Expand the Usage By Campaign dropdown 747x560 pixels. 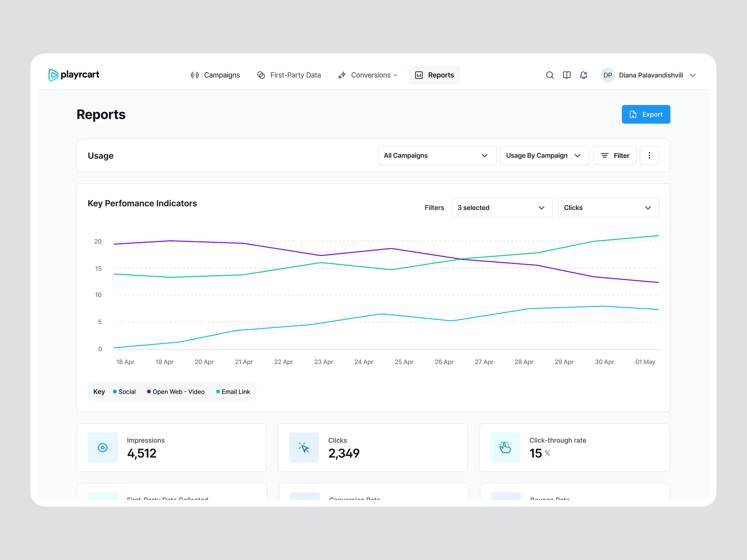point(544,155)
